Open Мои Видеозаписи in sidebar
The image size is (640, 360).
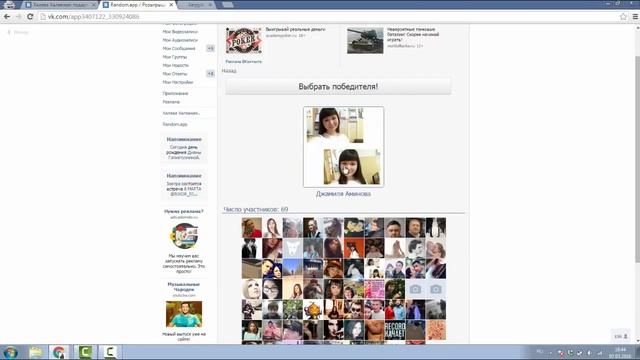[180, 32]
